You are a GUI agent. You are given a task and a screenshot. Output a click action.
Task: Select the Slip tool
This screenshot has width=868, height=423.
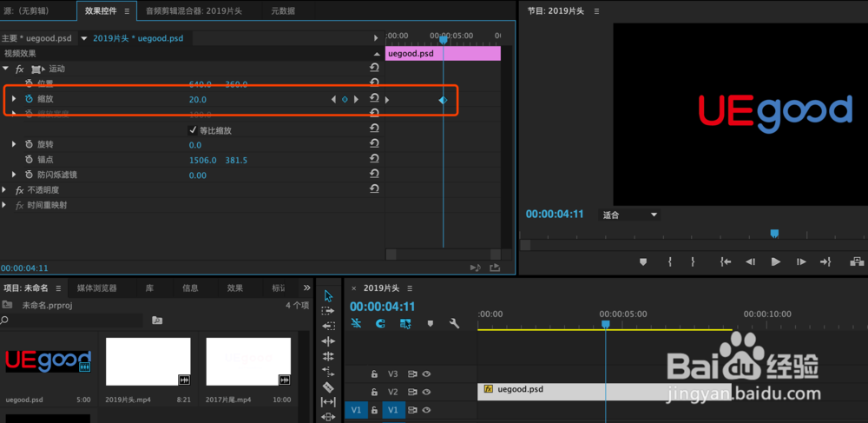328,401
